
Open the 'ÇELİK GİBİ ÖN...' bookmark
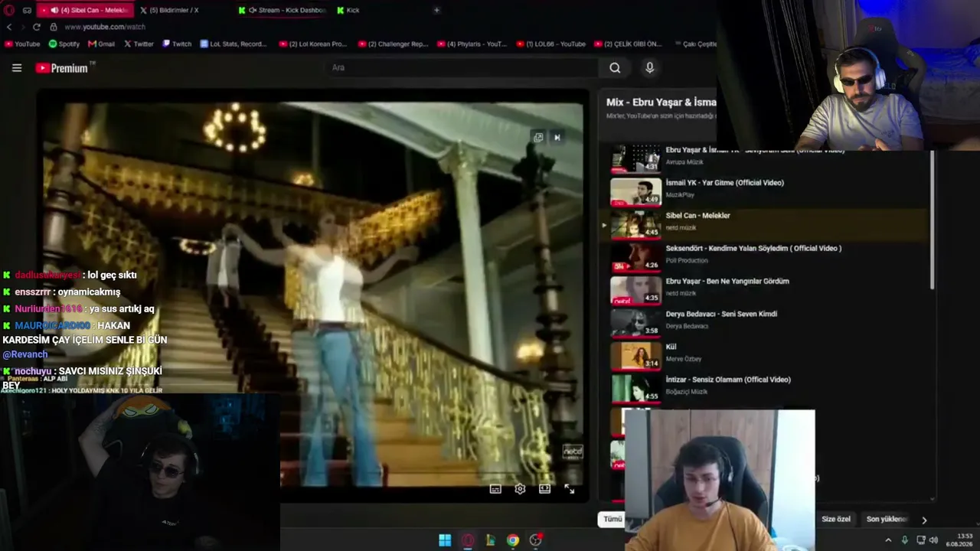(x=628, y=44)
